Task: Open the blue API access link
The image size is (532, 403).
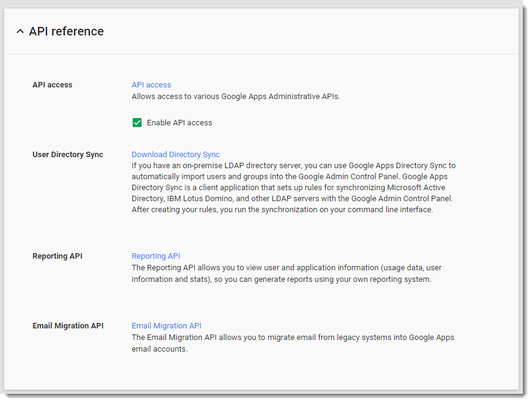Action: (x=151, y=85)
